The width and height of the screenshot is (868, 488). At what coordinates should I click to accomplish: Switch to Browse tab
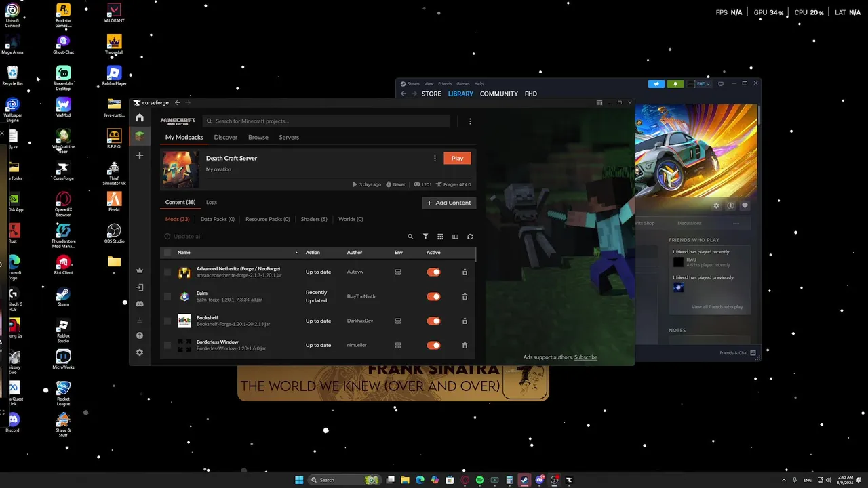point(258,138)
